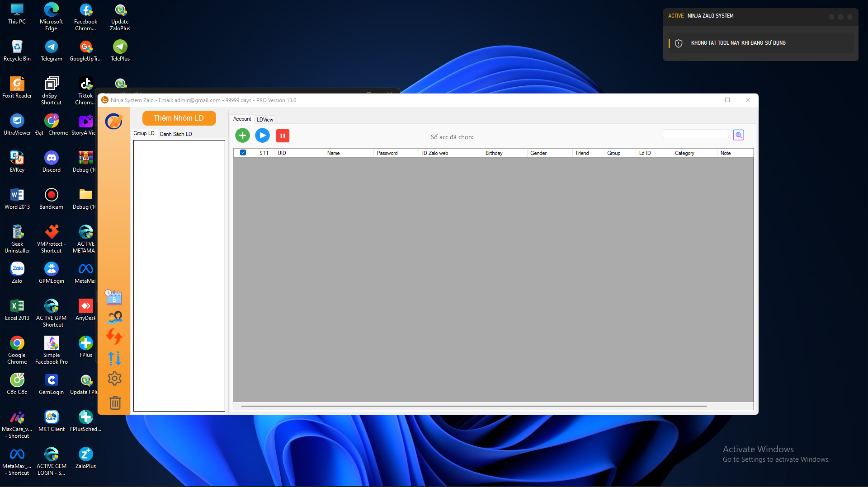Select the TelePlus desktop icon

120,51
